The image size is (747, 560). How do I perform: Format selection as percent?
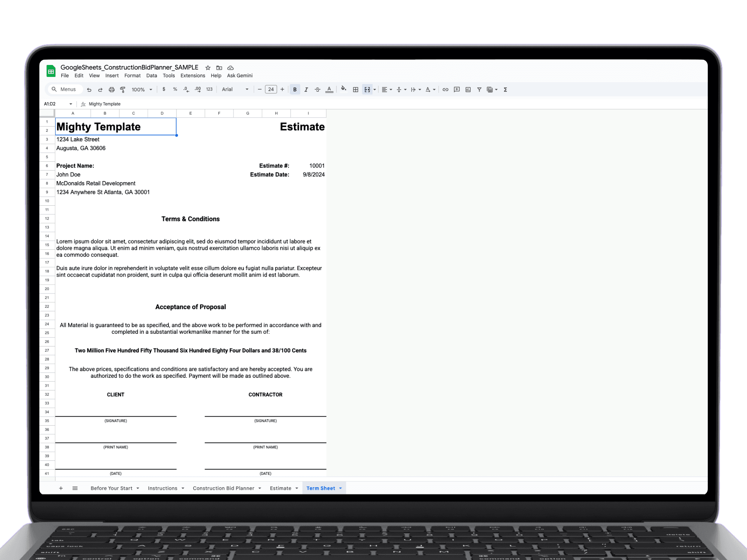[175, 90]
